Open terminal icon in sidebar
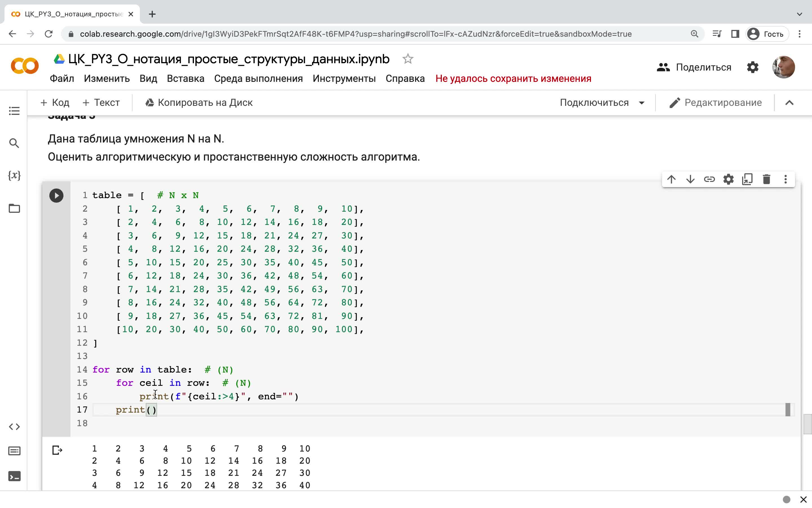The height and width of the screenshot is (508, 812). tap(14, 476)
